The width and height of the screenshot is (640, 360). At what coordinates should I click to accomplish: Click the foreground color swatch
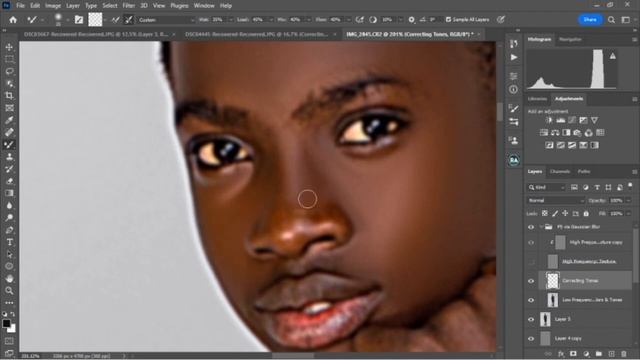click(6, 324)
